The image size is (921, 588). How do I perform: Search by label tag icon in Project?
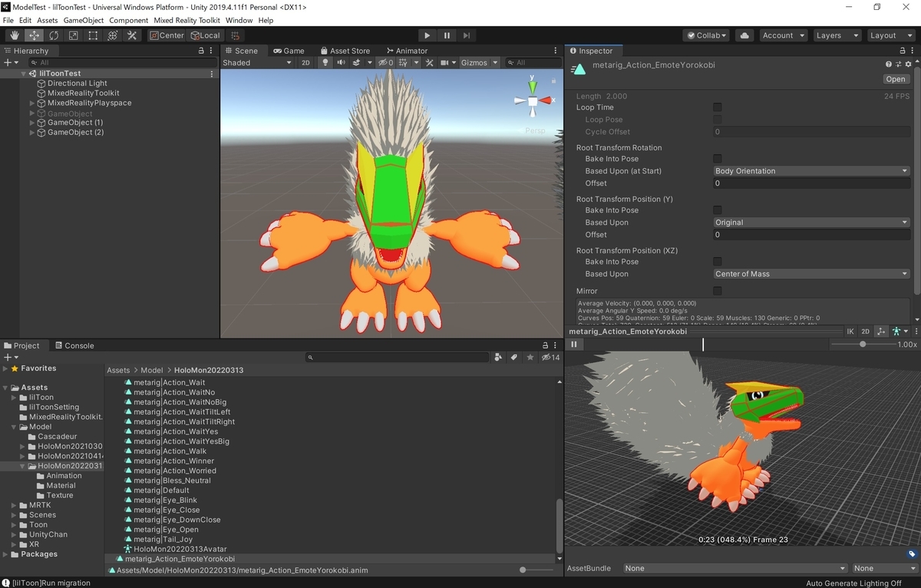(514, 357)
